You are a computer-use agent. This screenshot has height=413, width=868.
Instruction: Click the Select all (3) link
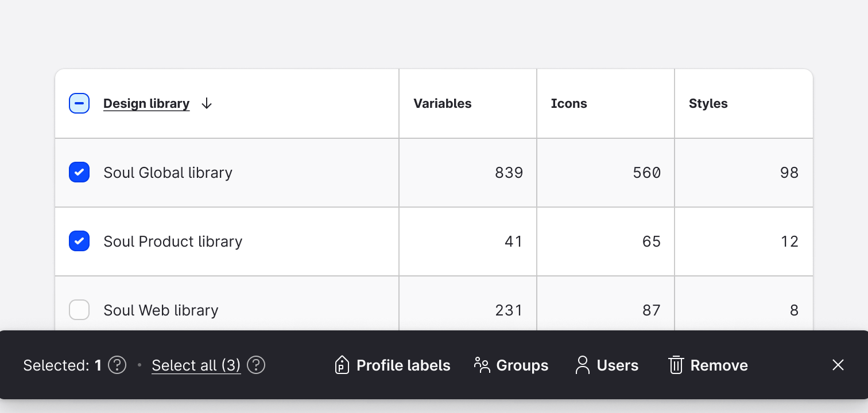tap(196, 365)
